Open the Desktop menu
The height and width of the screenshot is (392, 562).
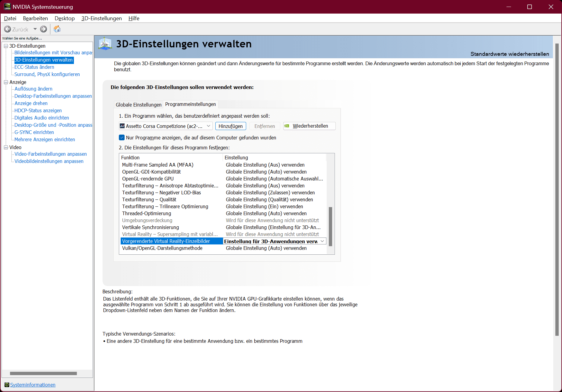coord(65,18)
